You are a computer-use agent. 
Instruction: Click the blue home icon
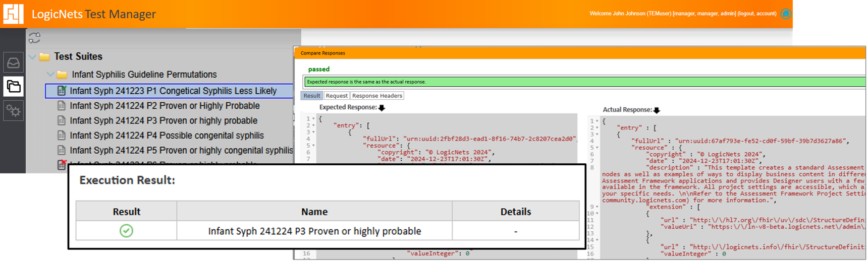tap(786, 14)
